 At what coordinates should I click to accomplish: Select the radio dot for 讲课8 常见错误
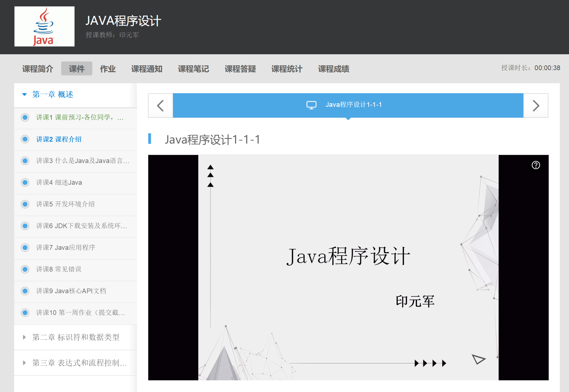coord(25,269)
